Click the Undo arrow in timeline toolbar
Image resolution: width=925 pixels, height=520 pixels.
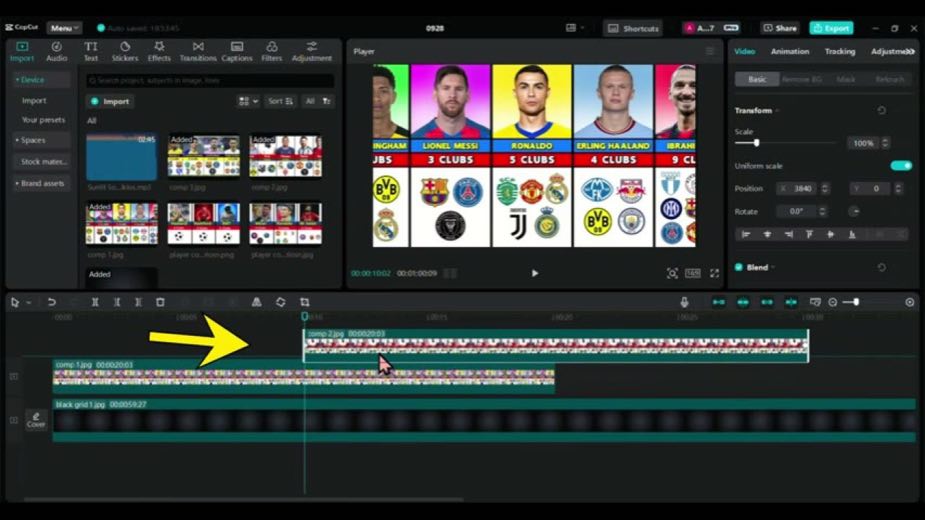point(52,302)
